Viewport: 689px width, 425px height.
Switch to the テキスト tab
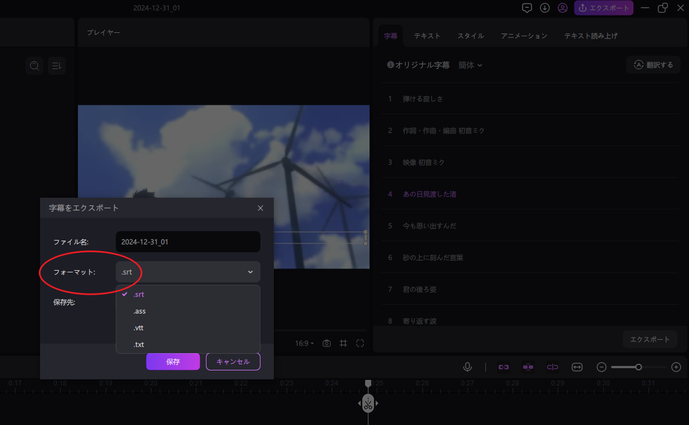point(427,36)
